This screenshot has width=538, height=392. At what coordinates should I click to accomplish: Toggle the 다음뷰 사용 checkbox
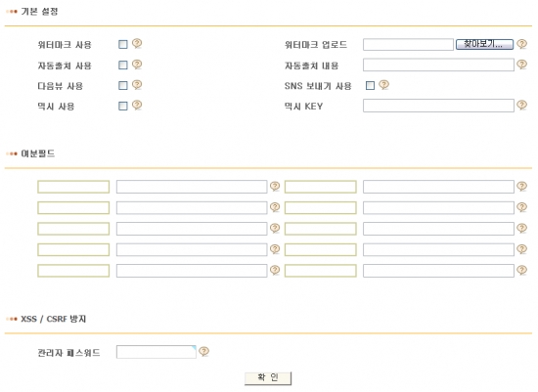(x=123, y=85)
